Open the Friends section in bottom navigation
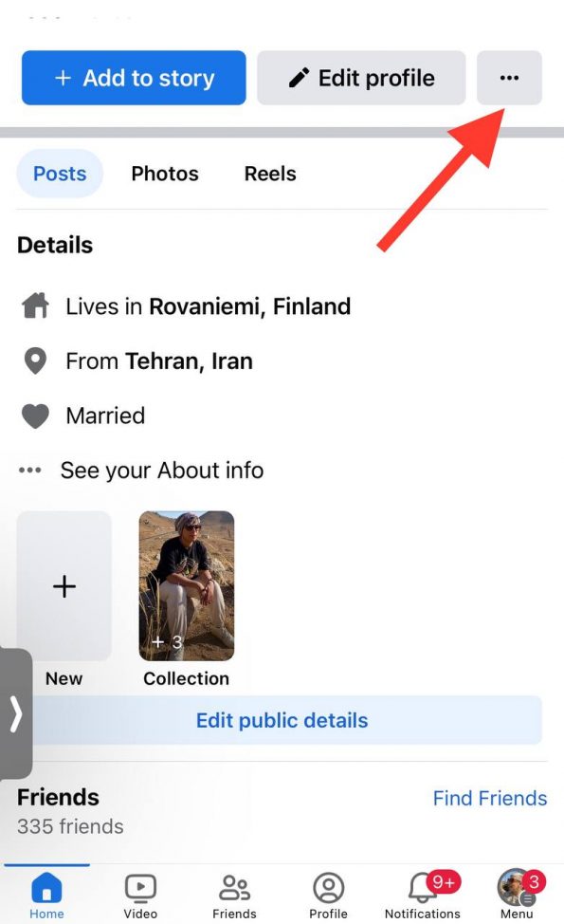 click(x=234, y=892)
